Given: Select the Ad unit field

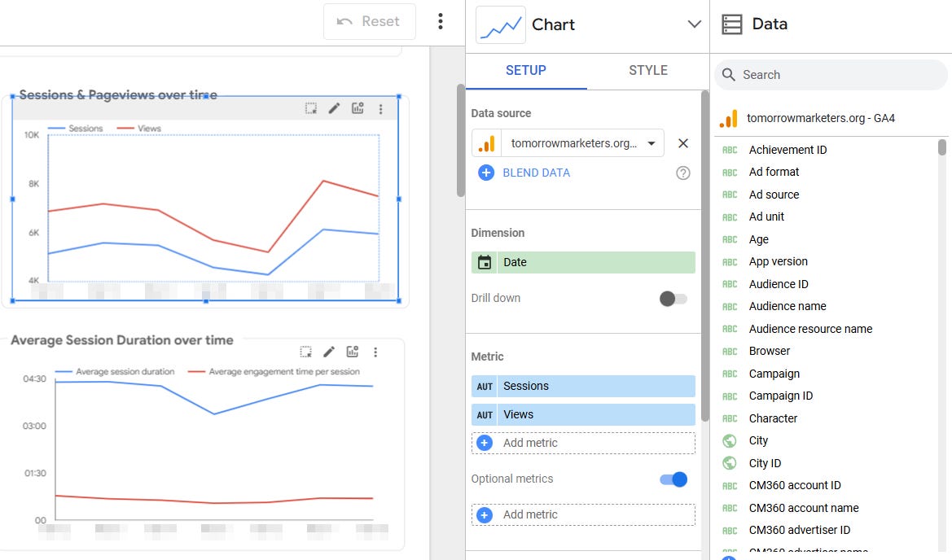Looking at the screenshot, I should (766, 217).
